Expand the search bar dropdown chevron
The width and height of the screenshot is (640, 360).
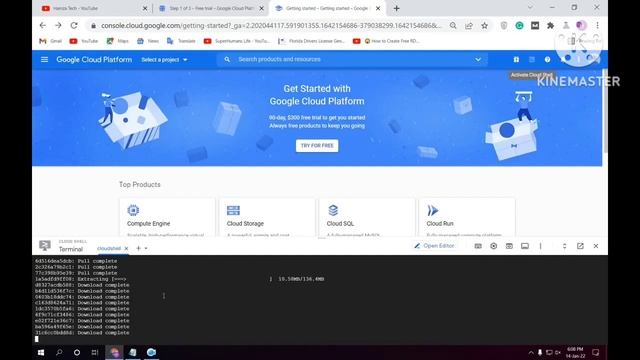(x=478, y=60)
